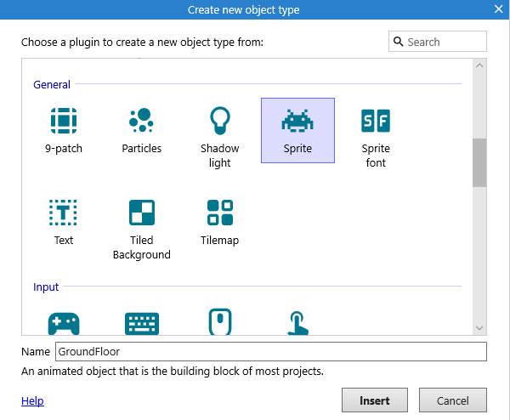The image size is (510, 420).
Task: Choose the Tilemap plugin icon
Action: [x=219, y=213]
